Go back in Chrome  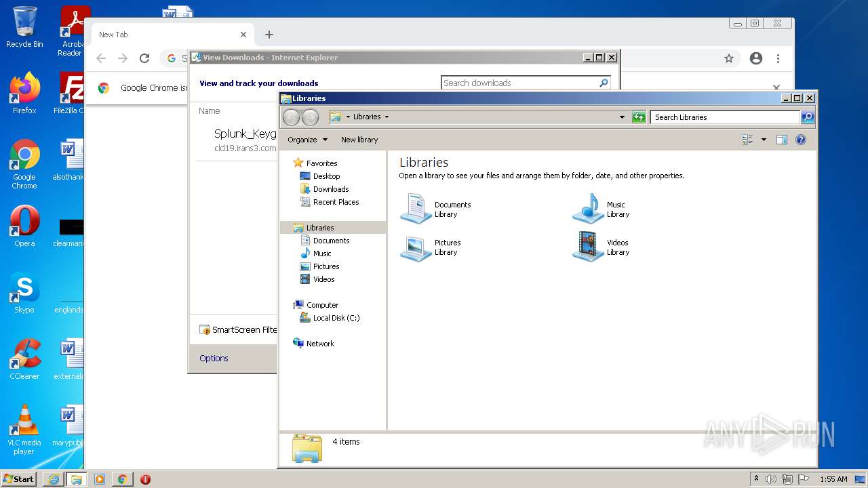coord(101,59)
